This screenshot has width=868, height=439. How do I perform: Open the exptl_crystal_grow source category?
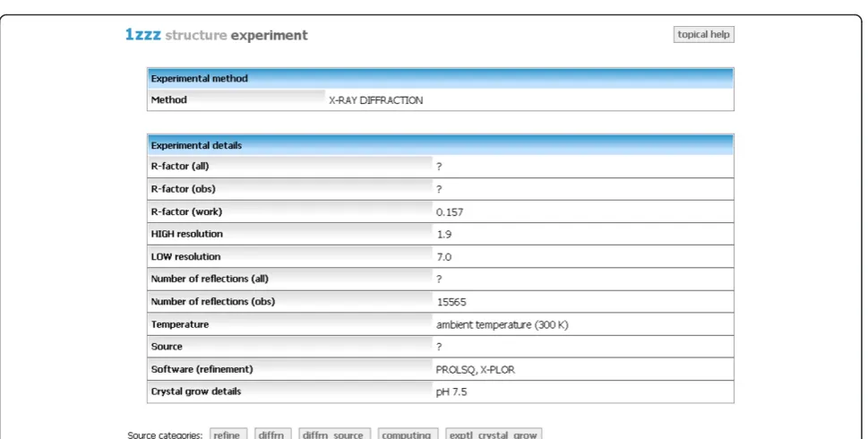[494, 435]
